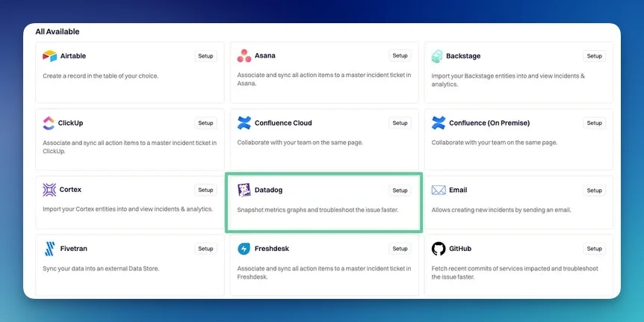This screenshot has width=644, height=322.
Task: Click the Confluence (On Premise) title
Action: coord(489,123)
